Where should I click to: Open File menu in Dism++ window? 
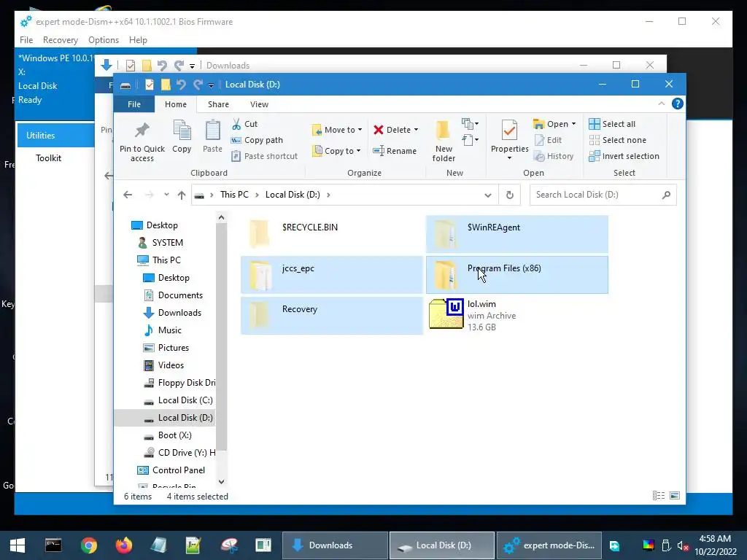26,40
